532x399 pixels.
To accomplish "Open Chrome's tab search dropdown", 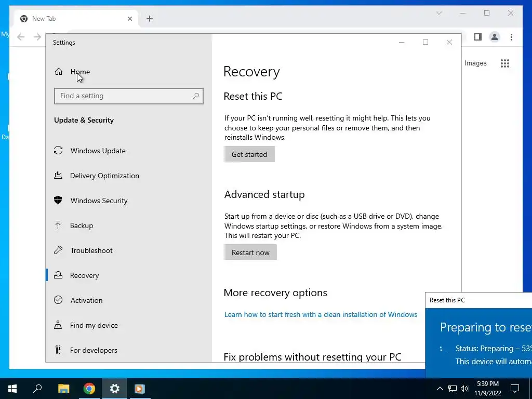I will [x=439, y=13].
